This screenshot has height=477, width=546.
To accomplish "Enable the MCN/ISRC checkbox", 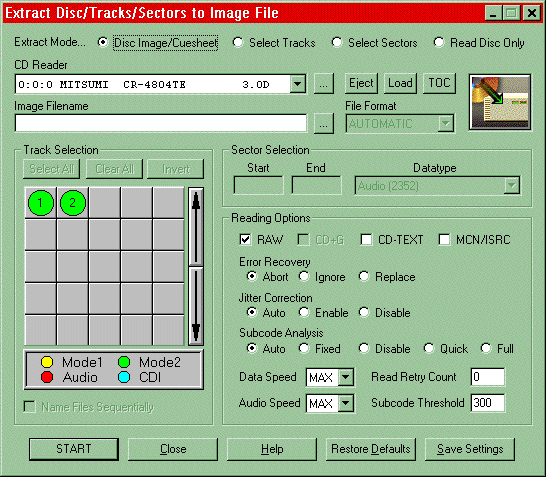I will pos(444,240).
